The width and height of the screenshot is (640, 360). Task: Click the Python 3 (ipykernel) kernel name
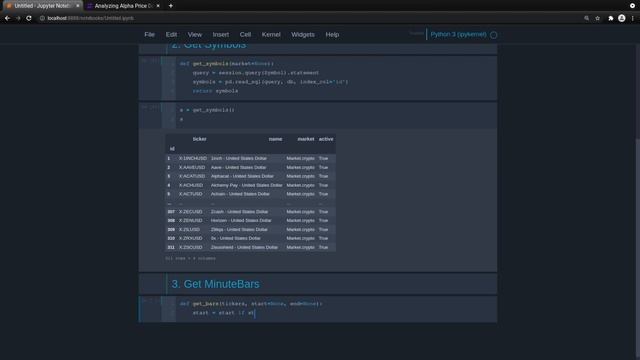click(458, 34)
